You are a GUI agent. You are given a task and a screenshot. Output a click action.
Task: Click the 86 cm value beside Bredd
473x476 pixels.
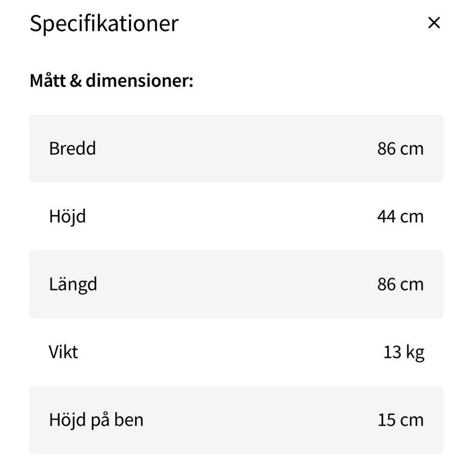[x=400, y=148]
